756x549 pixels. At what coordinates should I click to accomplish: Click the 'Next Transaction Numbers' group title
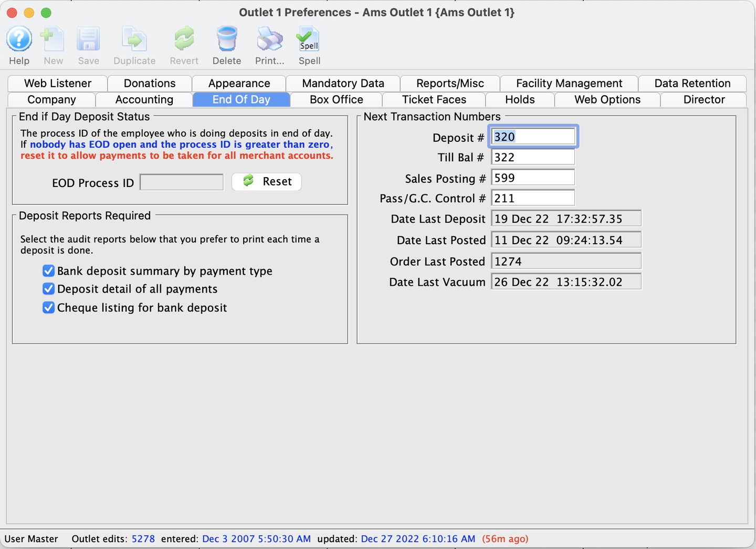coord(432,117)
